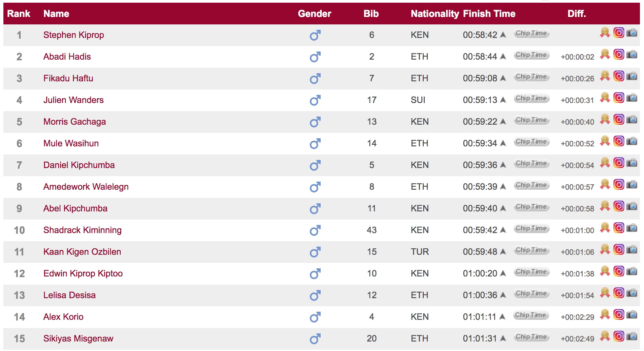Click certificate ribbon icon for Julien Wanders
This screenshot has height=351, width=644.
[605, 98]
